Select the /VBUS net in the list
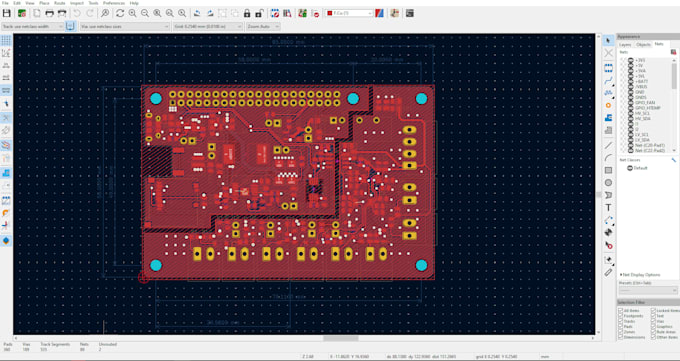Image resolution: width=680 pixels, height=361 pixels. pos(641,87)
